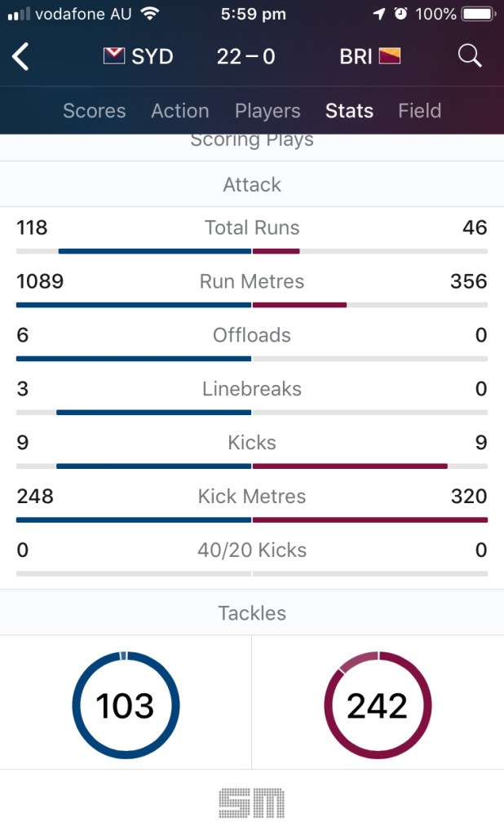Tap the Sydney team flag icon
504x835 pixels.
click(x=113, y=56)
